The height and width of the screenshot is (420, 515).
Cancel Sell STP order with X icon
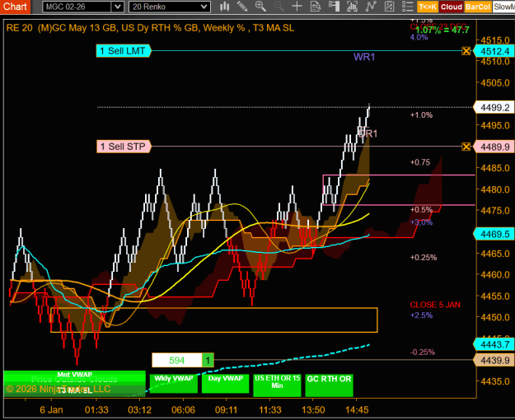point(466,147)
